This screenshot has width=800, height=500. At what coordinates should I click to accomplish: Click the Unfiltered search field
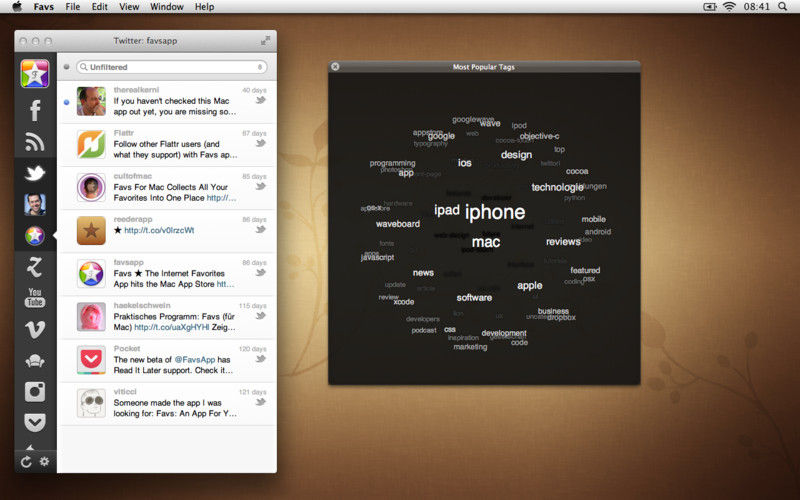coord(171,67)
